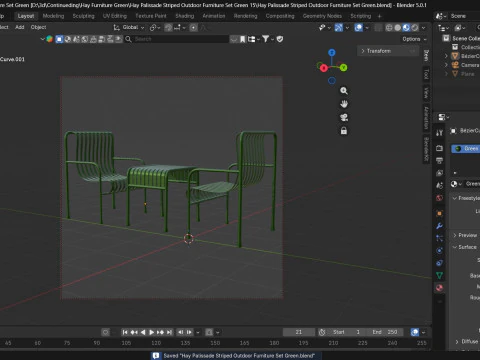Open the Render properties tab icon
480x360 pixels.
coord(439,148)
